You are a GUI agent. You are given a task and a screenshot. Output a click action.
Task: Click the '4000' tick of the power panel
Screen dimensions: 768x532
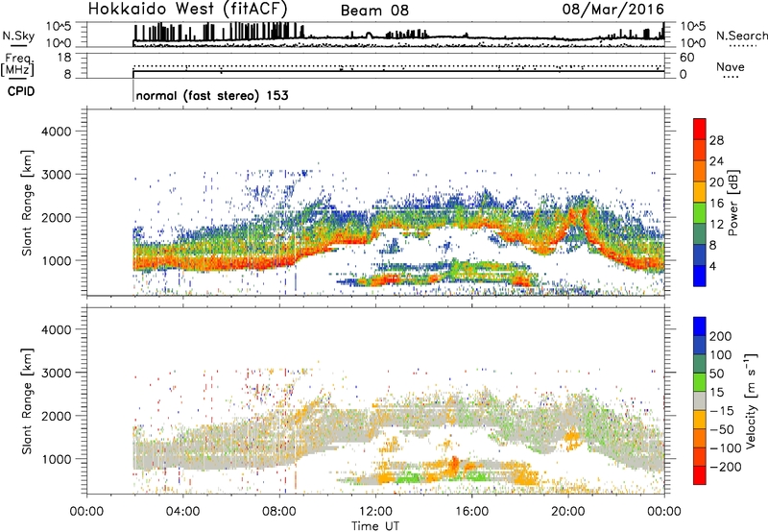57,132
